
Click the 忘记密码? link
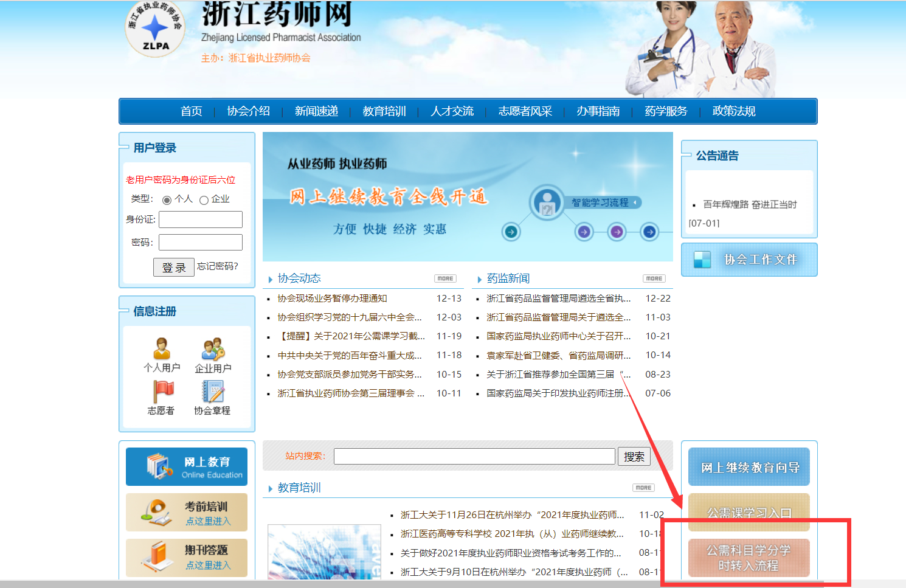click(x=218, y=266)
